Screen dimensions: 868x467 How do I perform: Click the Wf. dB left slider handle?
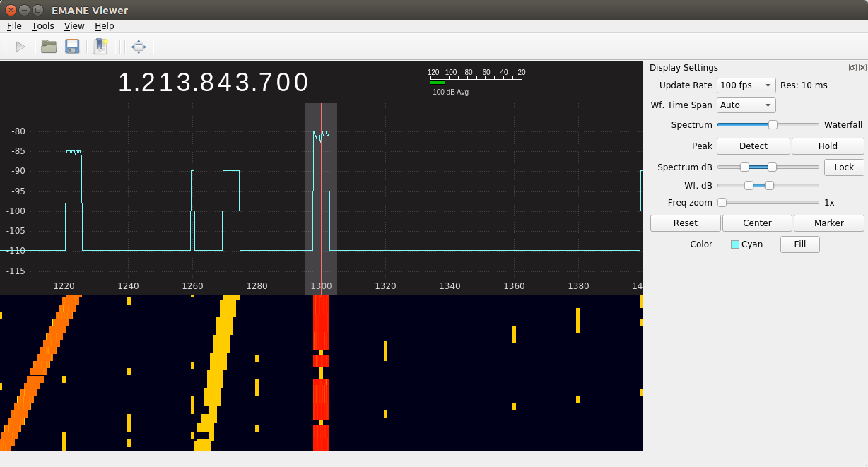(749, 185)
